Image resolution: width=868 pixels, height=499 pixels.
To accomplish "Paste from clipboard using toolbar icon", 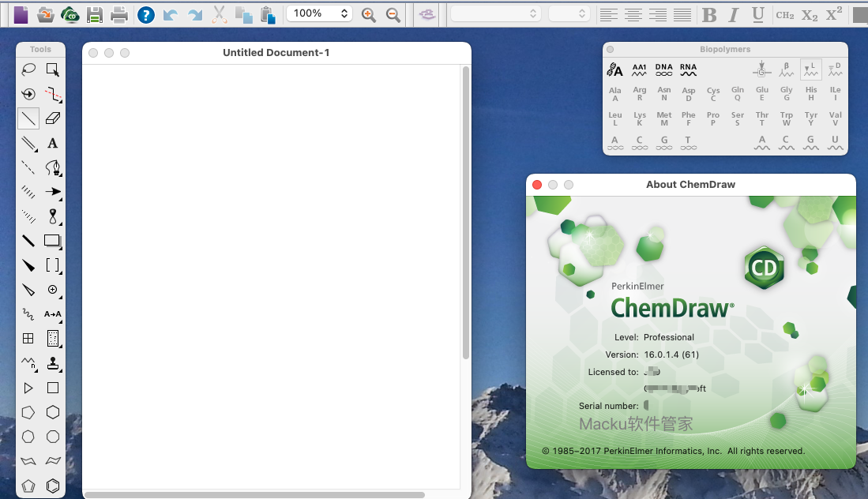I will click(268, 14).
